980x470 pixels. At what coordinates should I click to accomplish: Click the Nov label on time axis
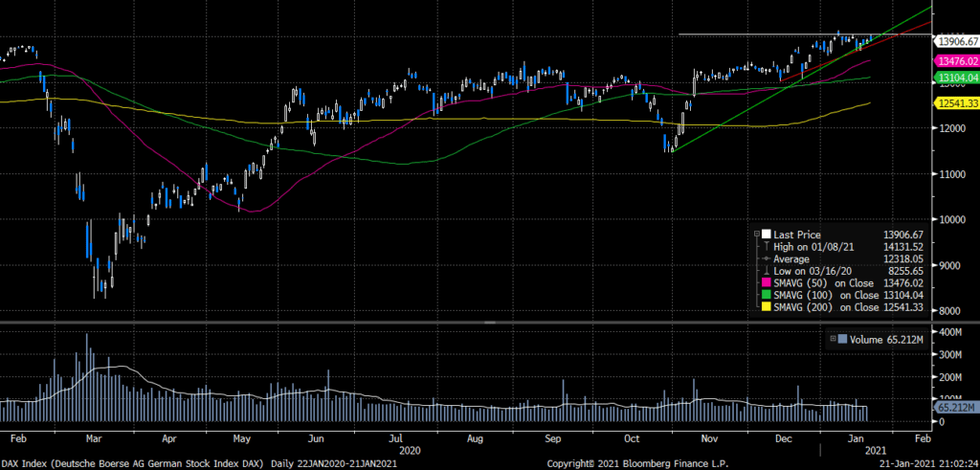(x=709, y=438)
